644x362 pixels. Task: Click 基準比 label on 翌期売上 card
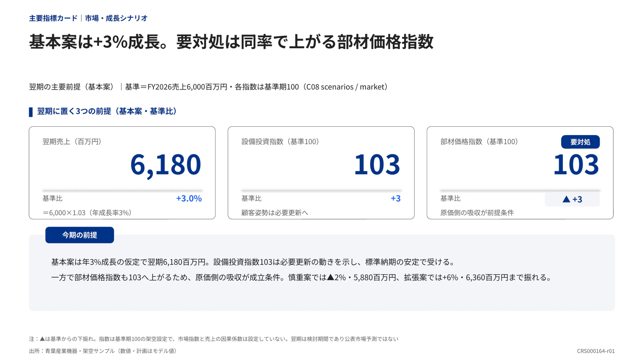52,198
